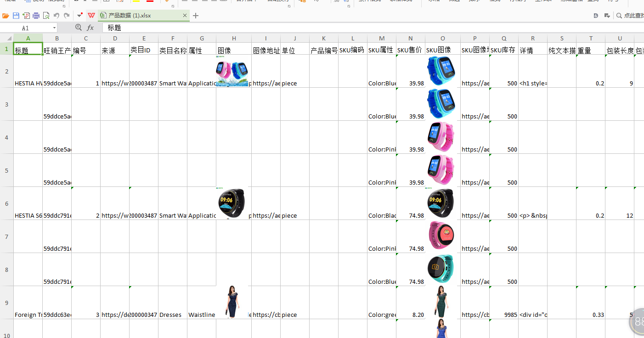Open the insert function fx button

tap(90, 28)
